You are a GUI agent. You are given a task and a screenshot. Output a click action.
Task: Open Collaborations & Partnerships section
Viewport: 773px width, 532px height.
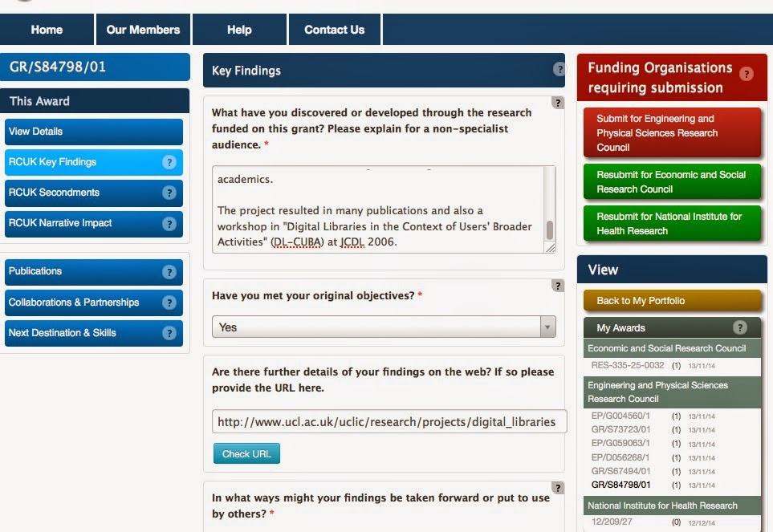tap(94, 303)
